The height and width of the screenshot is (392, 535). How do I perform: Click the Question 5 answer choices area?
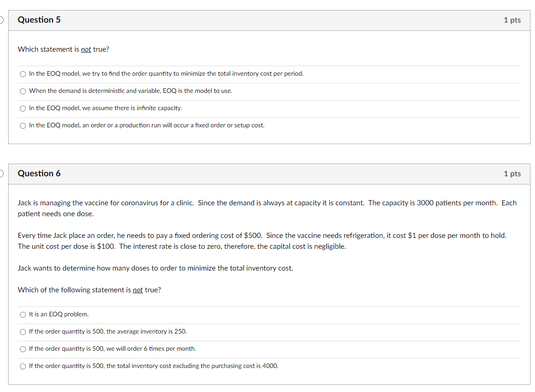[267, 99]
